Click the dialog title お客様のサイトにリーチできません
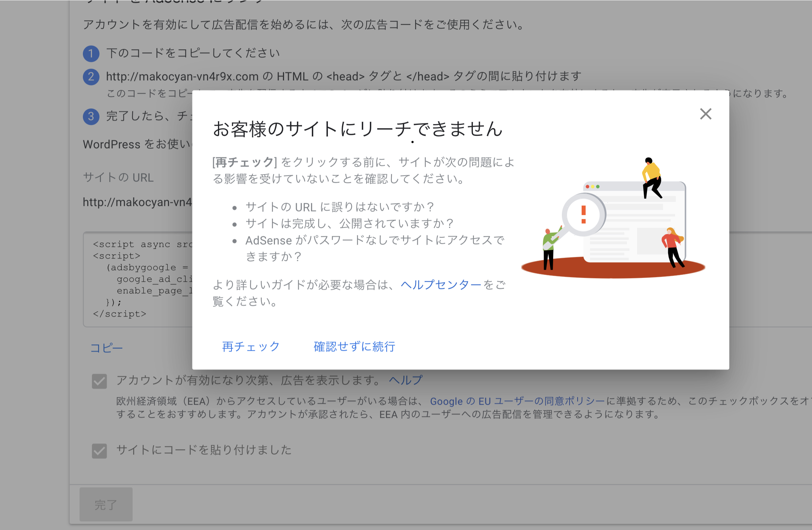This screenshot has width=812, height=530. pyautogui.click(x=358, y=129)
